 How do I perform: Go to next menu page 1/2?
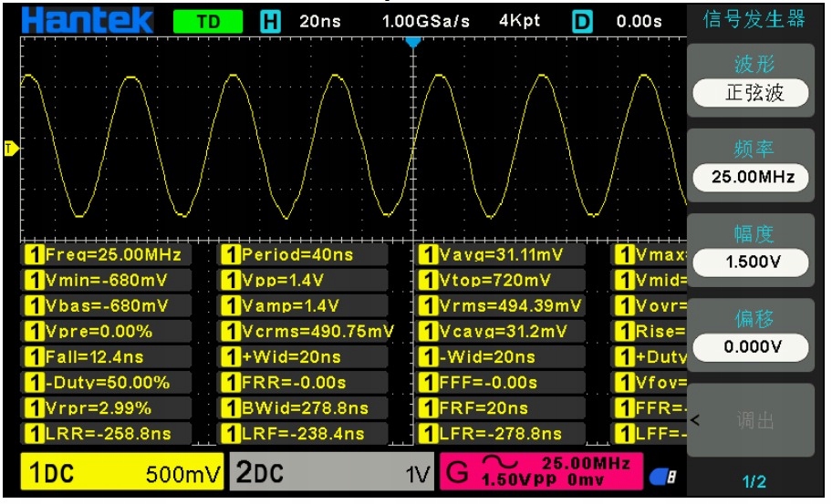[754, 481]
